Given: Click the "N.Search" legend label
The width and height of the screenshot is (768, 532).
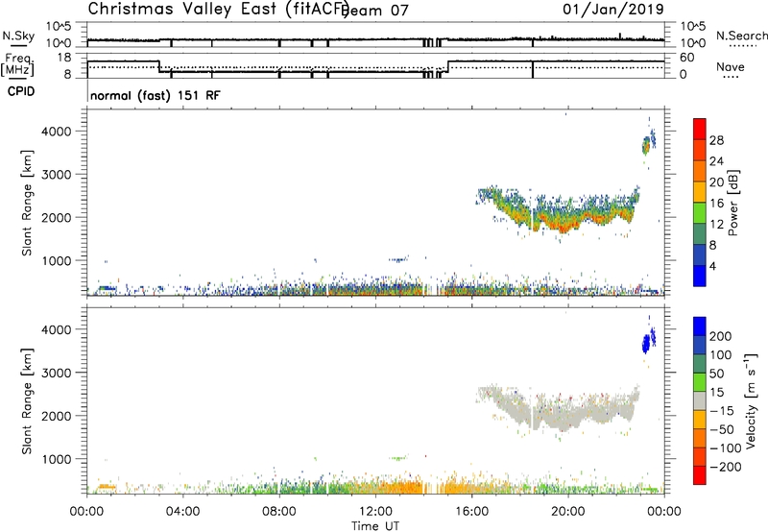Looking at the screenshot, I should (741, 36).
